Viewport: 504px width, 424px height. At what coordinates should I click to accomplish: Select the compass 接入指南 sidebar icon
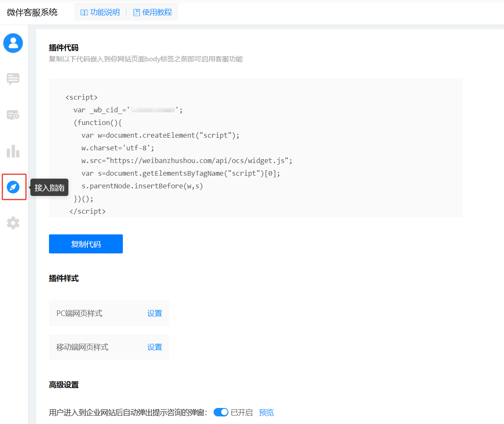point(13,187)
